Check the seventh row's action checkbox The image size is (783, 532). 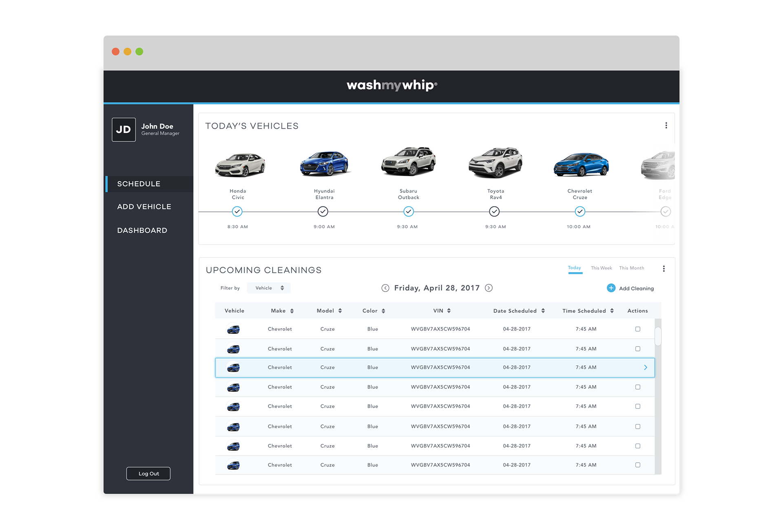click(x=638, y=446)
